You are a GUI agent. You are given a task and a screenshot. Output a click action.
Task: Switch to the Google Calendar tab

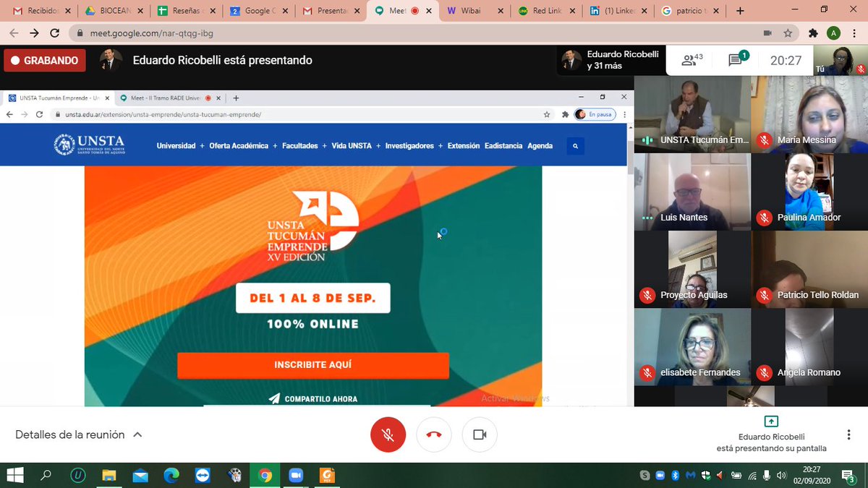click(x=258, y=11)
